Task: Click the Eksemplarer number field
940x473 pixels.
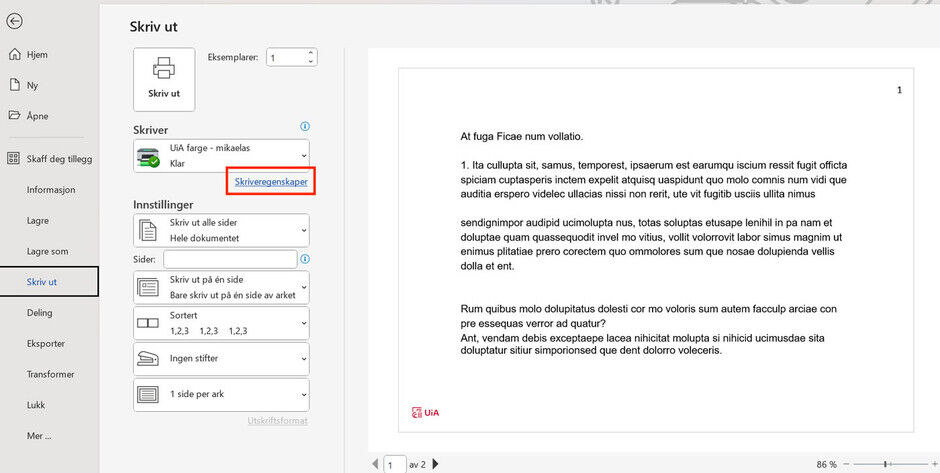Action: pos(287,58)
